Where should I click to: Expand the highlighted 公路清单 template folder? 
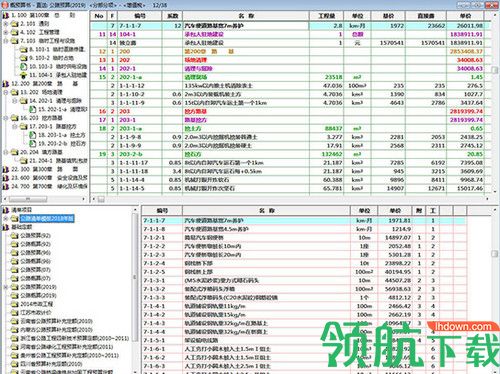[6, 218]
